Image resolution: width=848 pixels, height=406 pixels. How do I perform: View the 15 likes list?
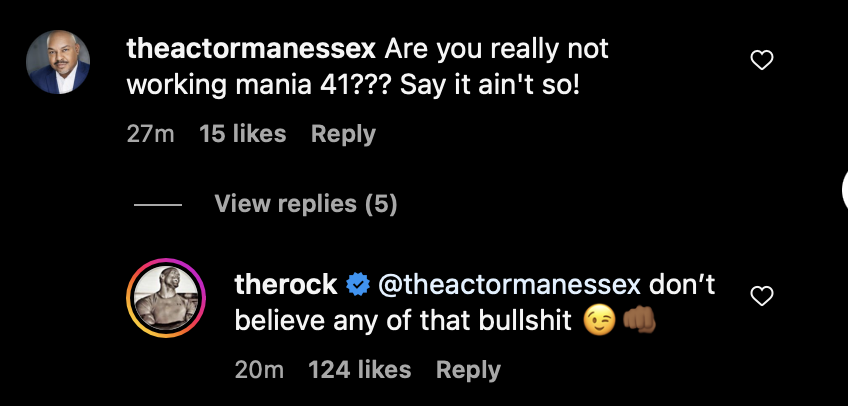point(243,134)
